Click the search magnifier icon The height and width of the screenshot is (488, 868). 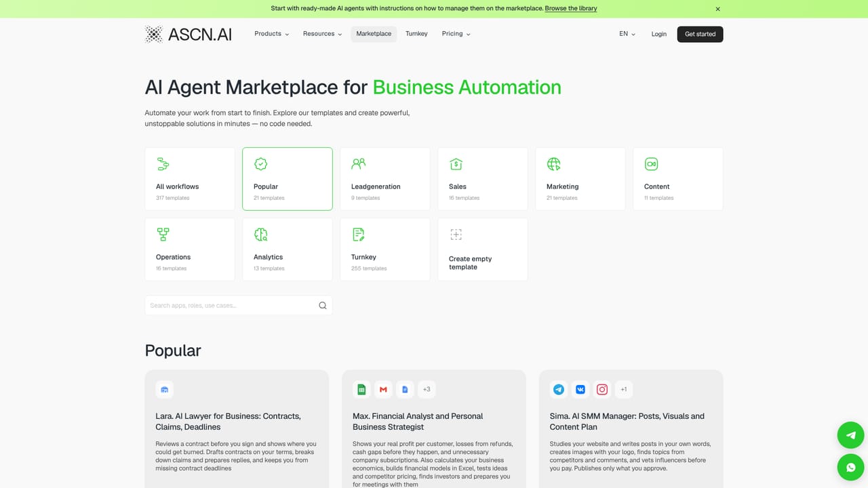(x=323, y=305)
